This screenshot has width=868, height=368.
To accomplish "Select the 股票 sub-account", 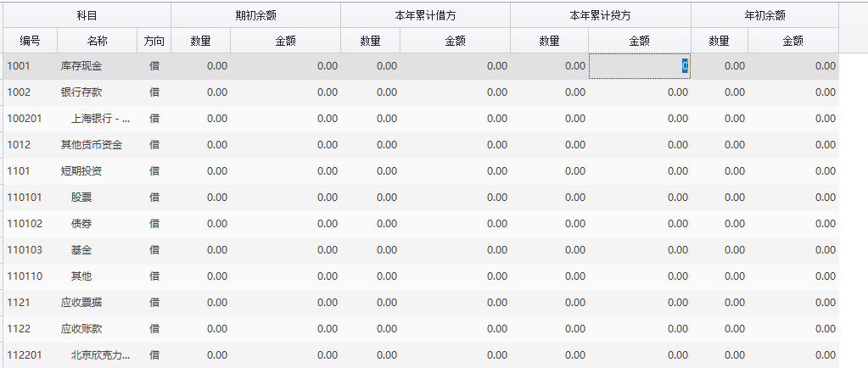I will click(x=81, y=198).
